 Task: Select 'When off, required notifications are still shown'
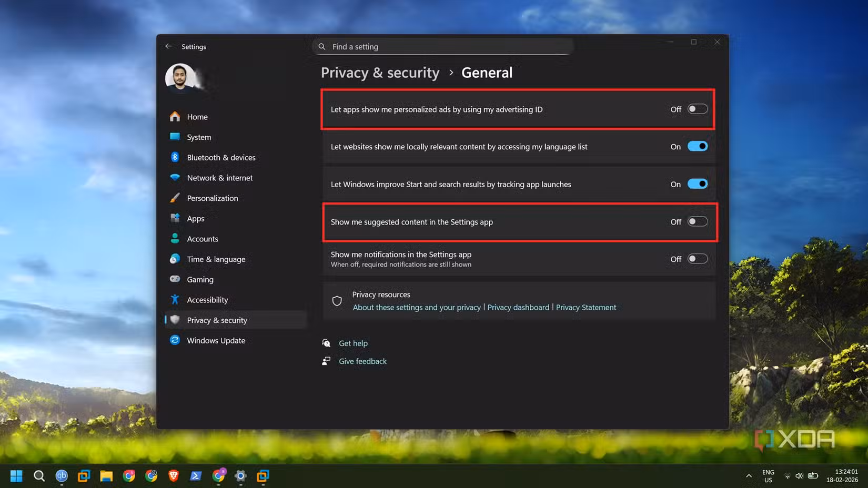[x=401, y=265]
